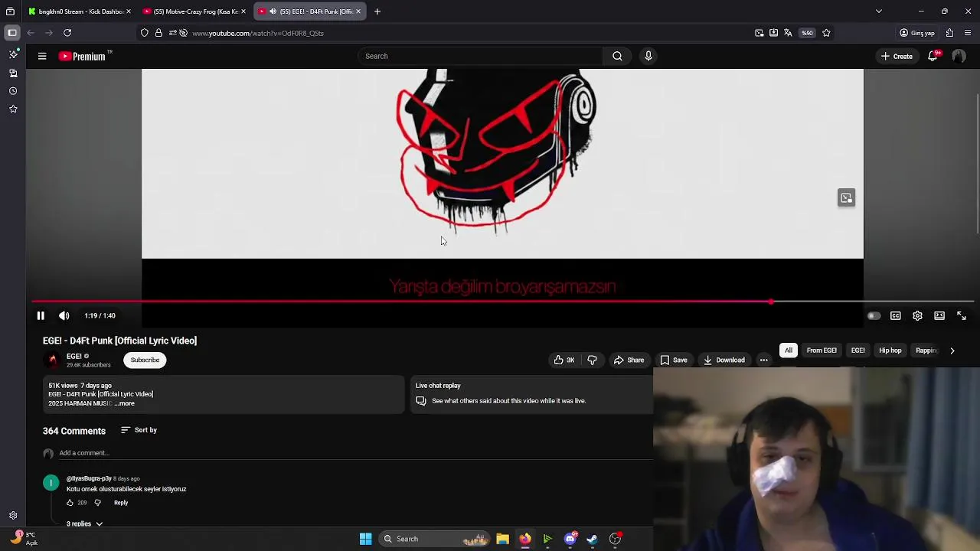Share the video
The height and width of the screenshot is (551, 980).
(629, 360)
